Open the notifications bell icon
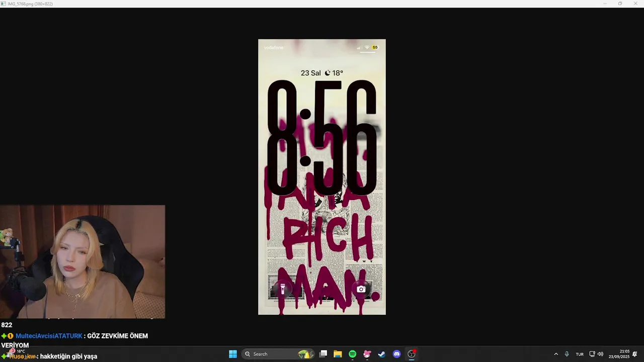644x362 pixels. (635, 354)
